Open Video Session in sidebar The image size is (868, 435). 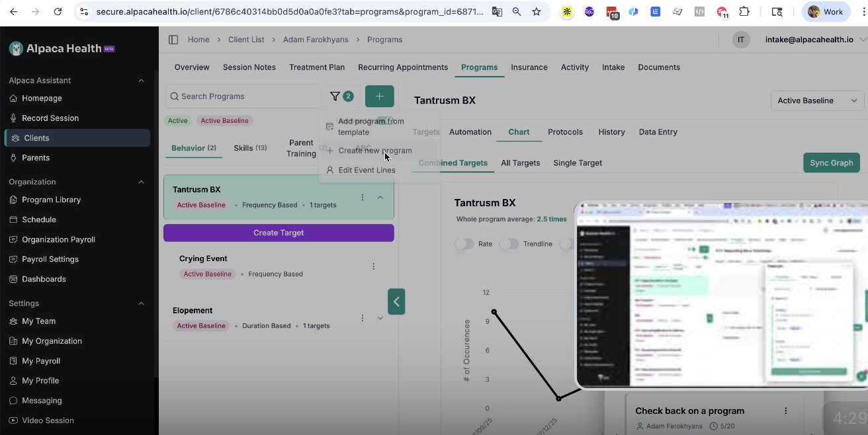[x=48, y=420]
